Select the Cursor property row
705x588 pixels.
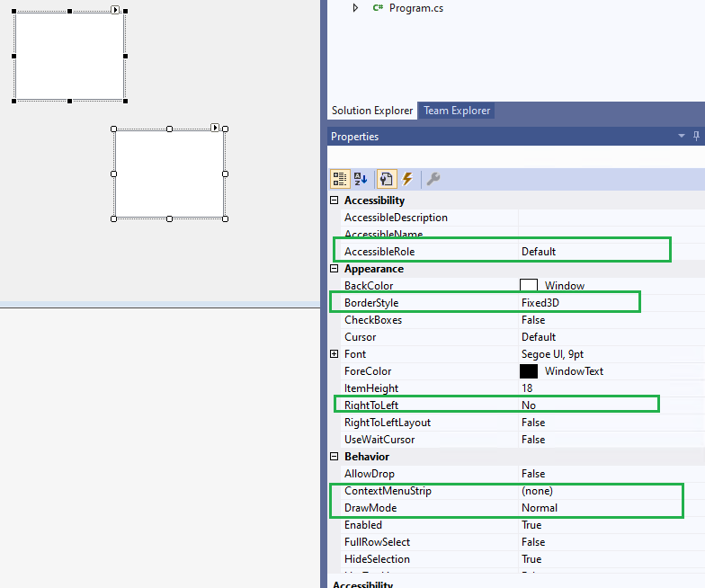point(523,337)
